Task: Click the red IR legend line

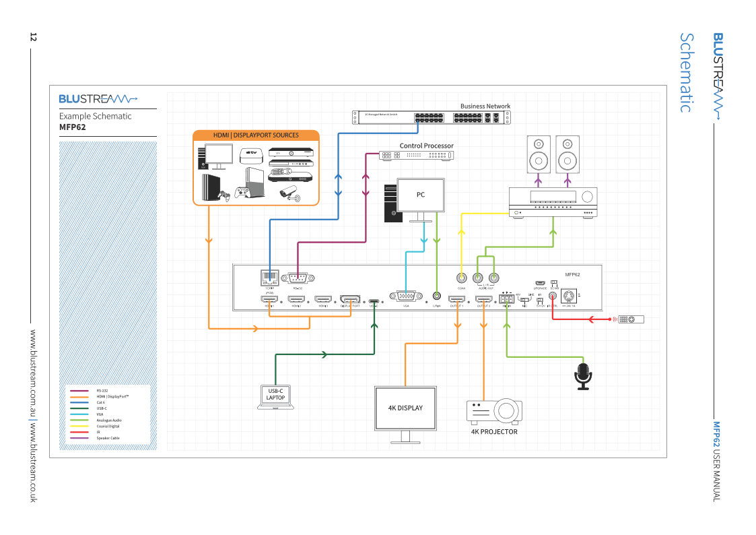Action: [x=79, y=433]
